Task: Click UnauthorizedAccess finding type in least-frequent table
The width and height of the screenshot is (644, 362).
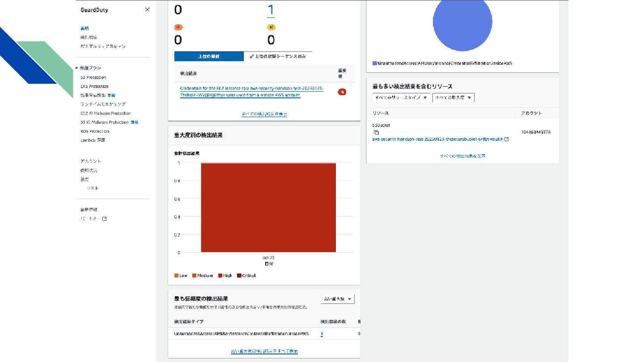Action: 241,334
